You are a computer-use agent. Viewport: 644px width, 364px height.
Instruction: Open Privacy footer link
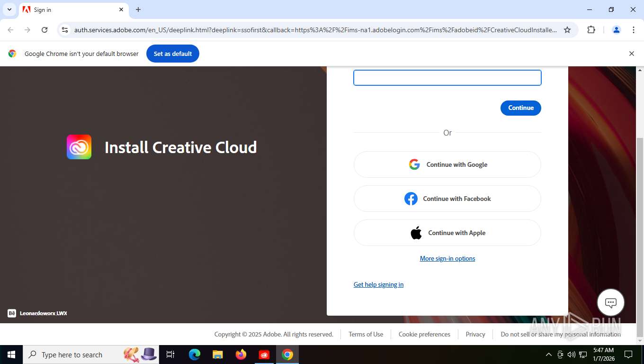(475, 334)
